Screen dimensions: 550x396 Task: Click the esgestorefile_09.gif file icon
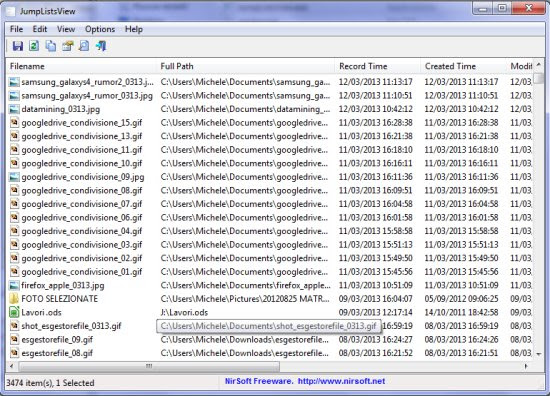tap(14, 340)
